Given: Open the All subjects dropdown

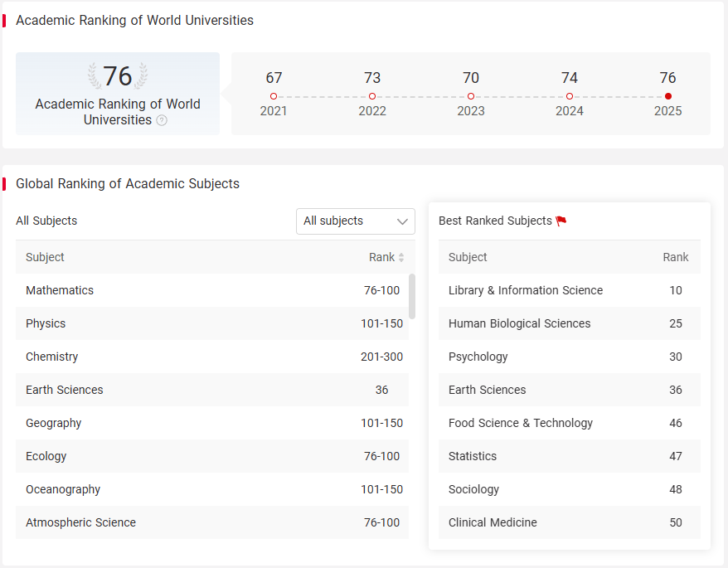Looking at the screenshot, I should click(x=356, y=221).
